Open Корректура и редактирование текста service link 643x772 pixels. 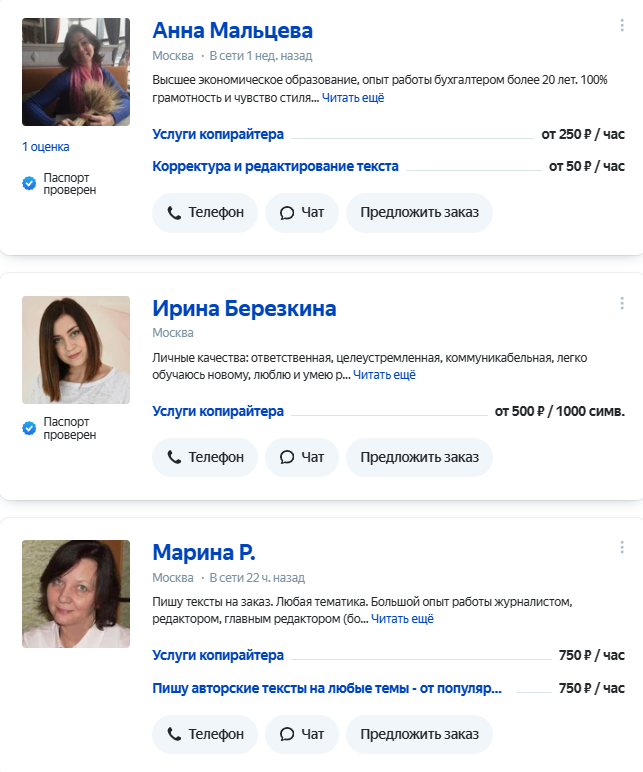pos(275,166)
